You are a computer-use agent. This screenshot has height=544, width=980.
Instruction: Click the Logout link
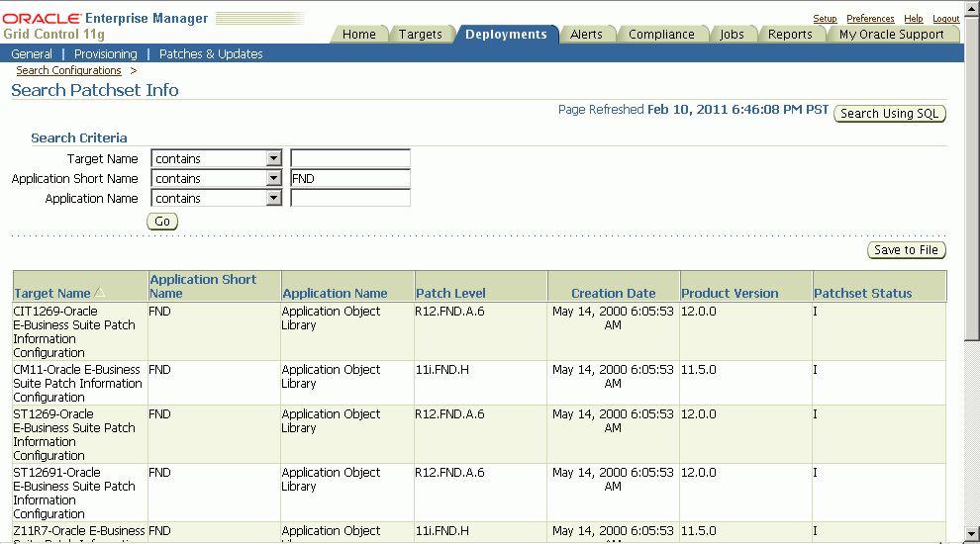[945, 19]
